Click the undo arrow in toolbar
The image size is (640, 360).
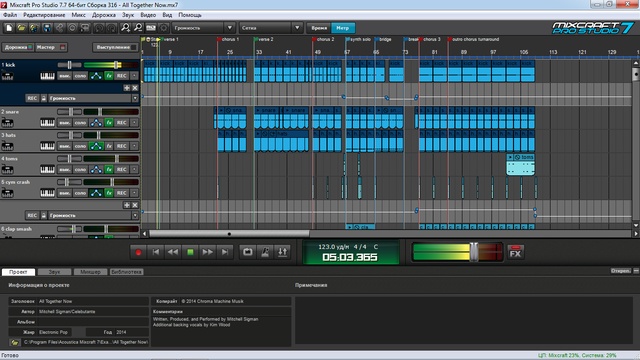click(x=99, y=28)
